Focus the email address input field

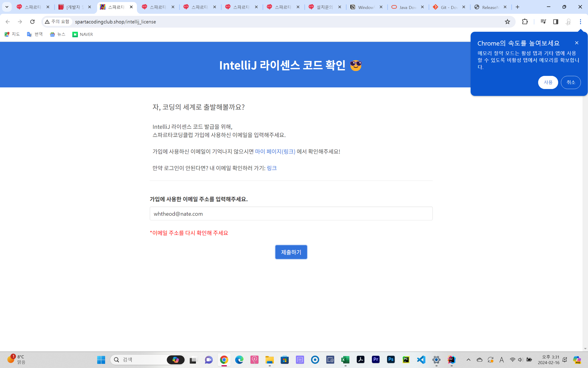click(291, 213)
